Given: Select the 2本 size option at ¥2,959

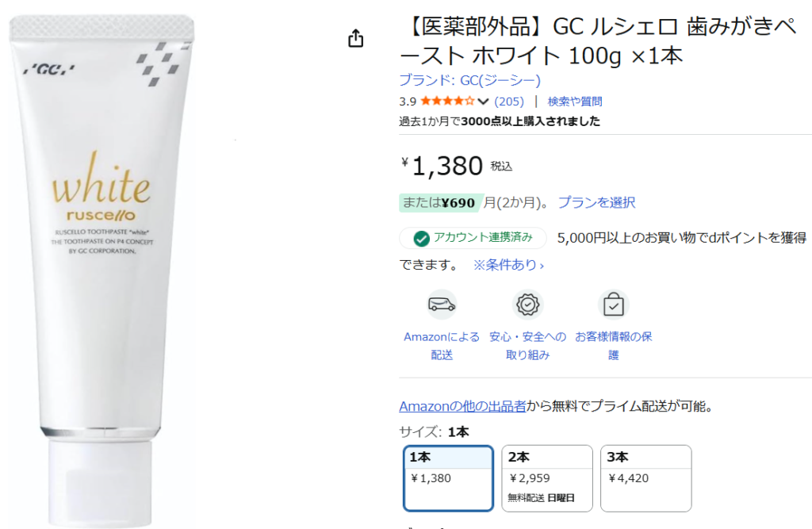Looking at the screenshot, I should (547, 478).
